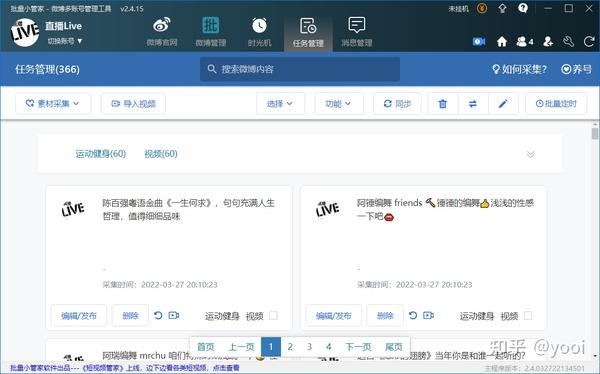The height and width of the screenshot is (374, 600).
Task: Select page 4 in pagination
Action: (328, 347)
